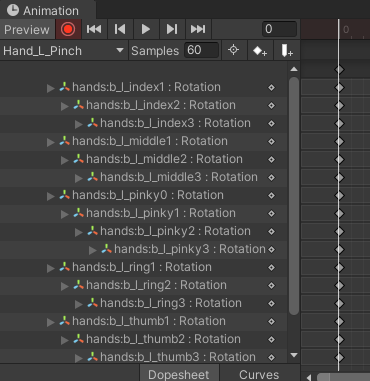Click the Add Event icon
This screenshot has height=381, width=370.
click(286, 51)
